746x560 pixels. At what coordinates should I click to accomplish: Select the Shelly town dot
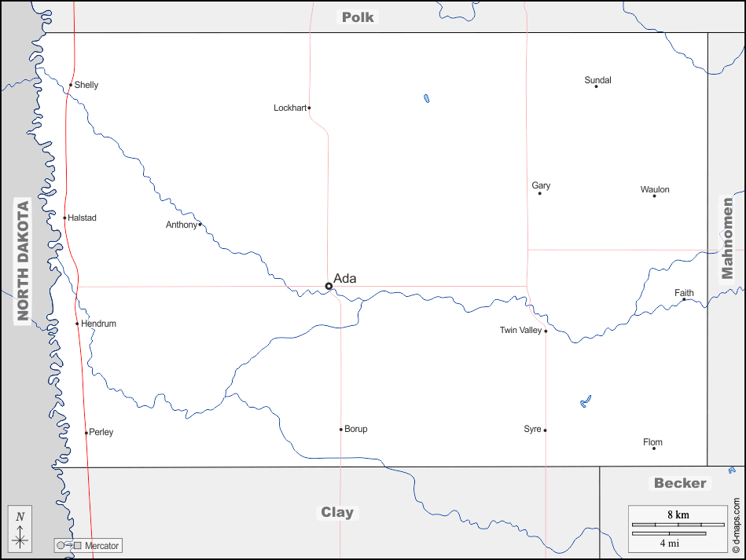coord(71,85)
